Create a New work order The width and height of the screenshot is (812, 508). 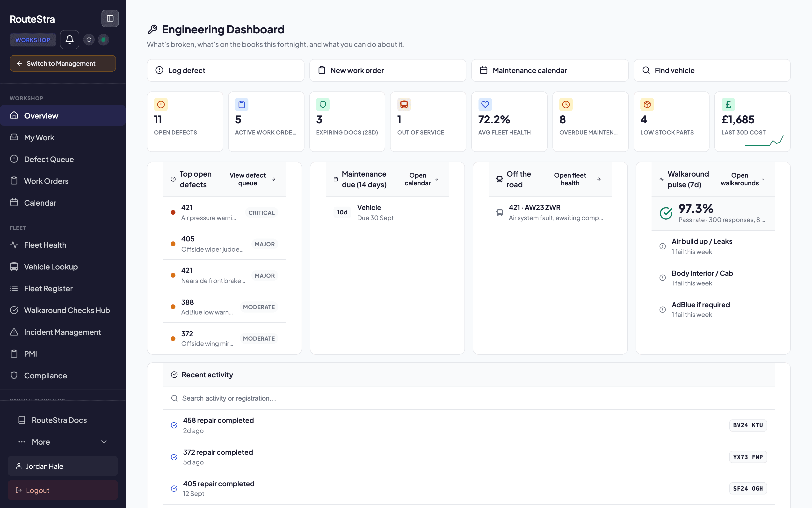coord(388,71)
